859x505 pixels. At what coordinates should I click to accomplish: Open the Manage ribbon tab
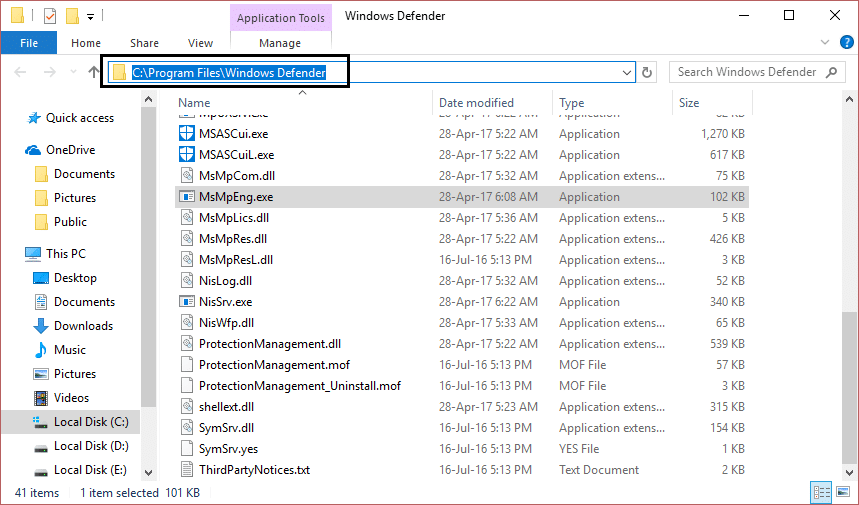click(x=280, y=43)
